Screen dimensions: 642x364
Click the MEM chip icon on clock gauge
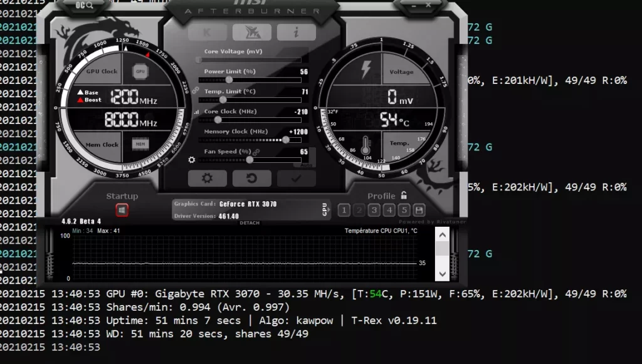click(140, 144)
